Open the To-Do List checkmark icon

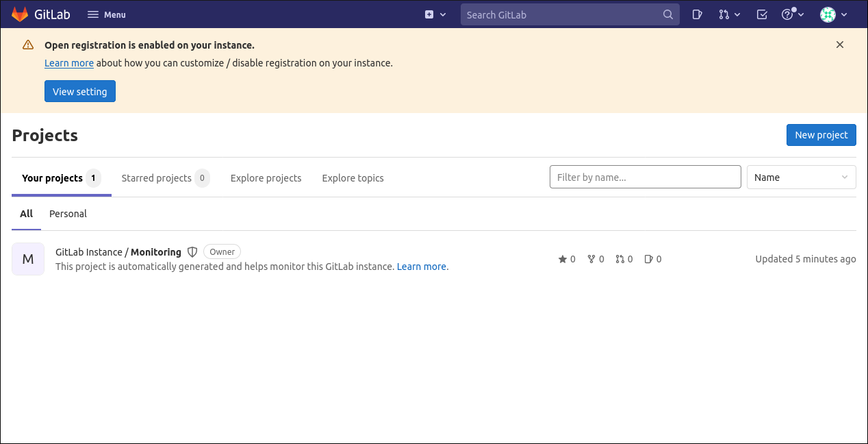762,14
